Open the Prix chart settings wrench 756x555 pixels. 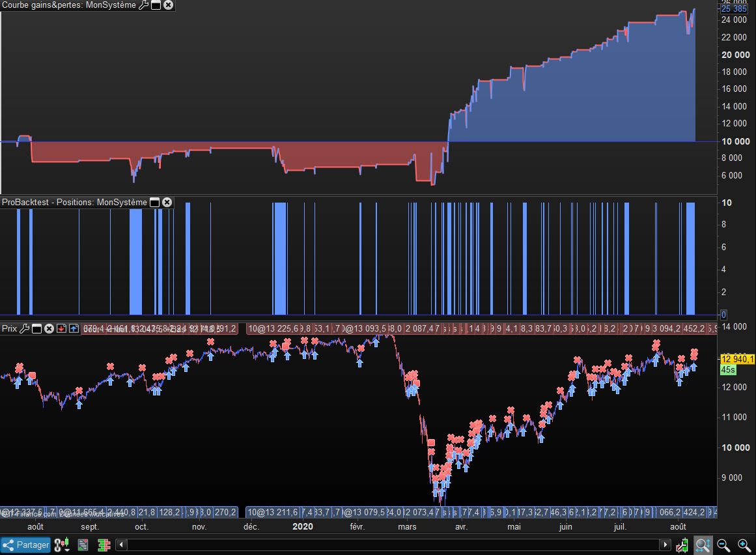point(24,329)
